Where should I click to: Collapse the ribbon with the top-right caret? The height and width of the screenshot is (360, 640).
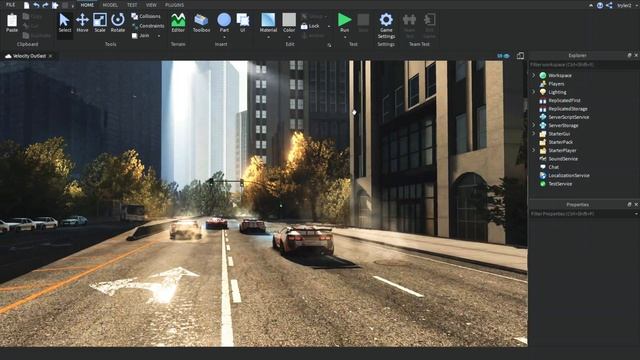pos(591,5)
